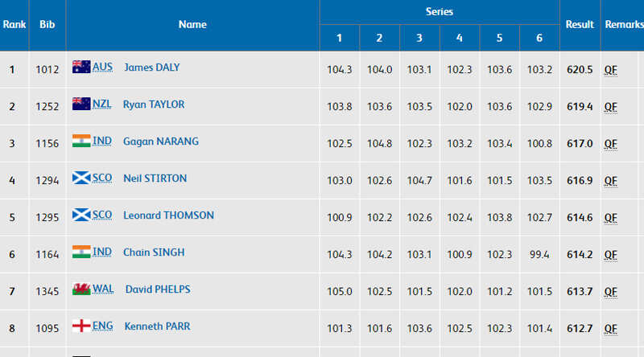Click the QF remark in James DALY row
644x357 pixels.
[x=611, y=70]
